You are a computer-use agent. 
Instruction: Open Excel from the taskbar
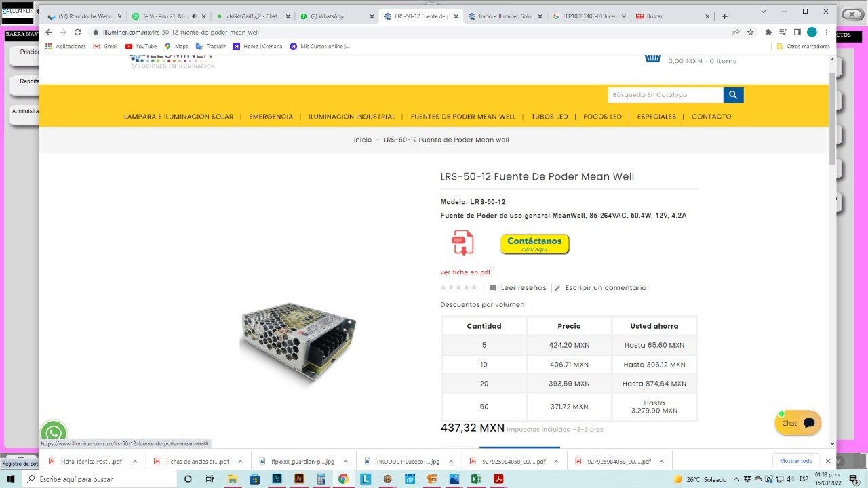coord(476,479)
